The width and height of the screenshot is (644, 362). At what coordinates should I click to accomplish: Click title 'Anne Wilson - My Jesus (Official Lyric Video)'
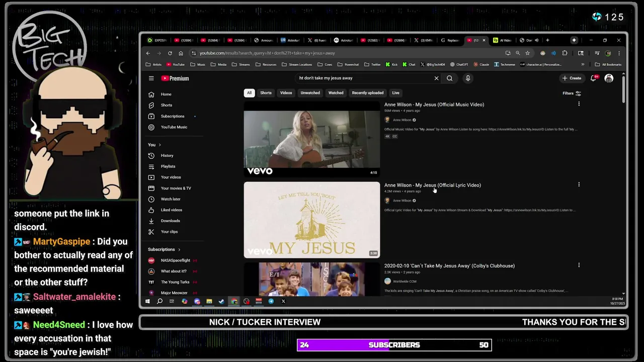click(x=433, y=185)
